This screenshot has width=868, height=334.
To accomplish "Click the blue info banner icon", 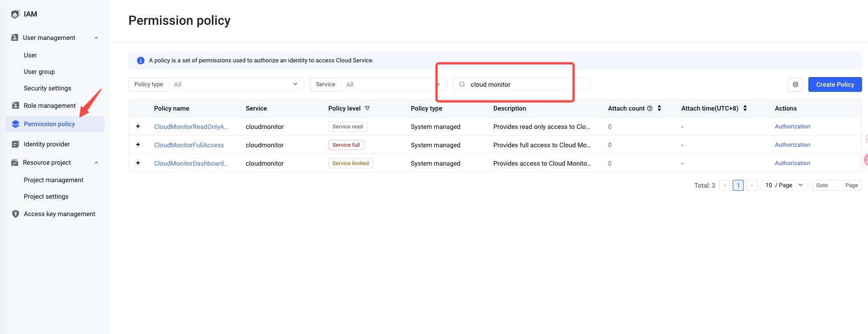I will click(x=141, y=61).
